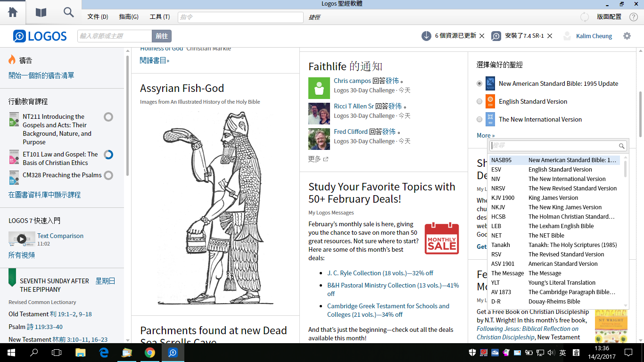Image resolution: width=644 pixels, height=362 pixels.
Task: Open 閱讀書目 reading list link
Action: (x=155, y=60)
